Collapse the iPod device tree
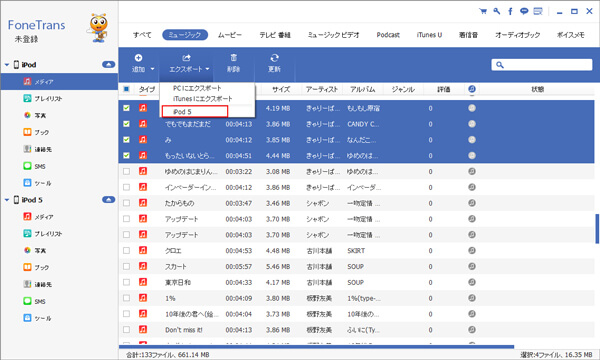This screenshot has width=600, height=360. pyautogui.click(x=7, y=65)
